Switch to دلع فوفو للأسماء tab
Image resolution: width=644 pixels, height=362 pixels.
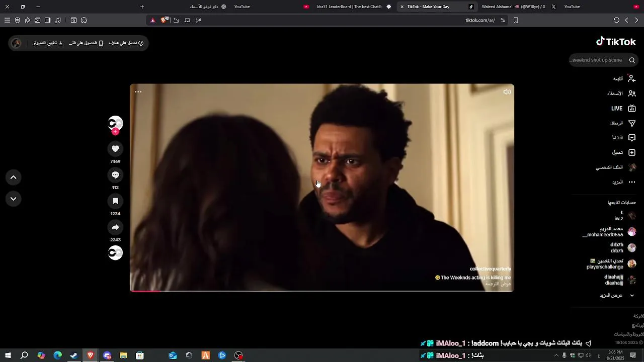tap(208, 7)
